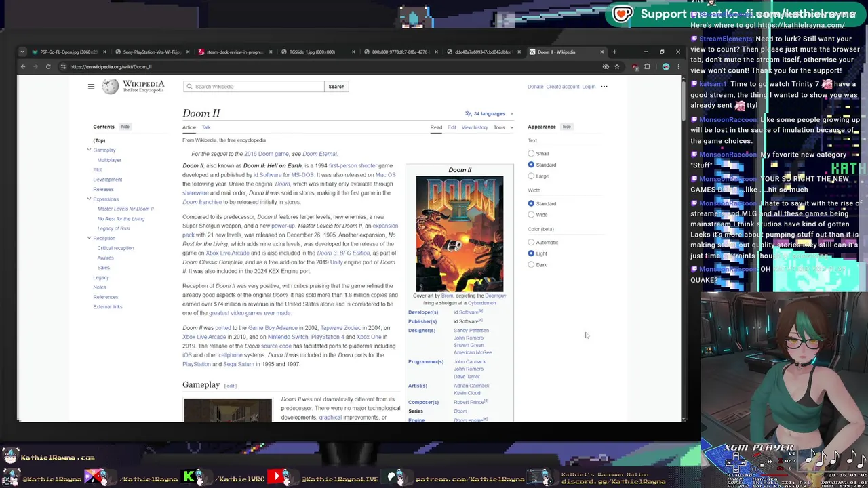
Task: Open the Edit tab
Action: [x=452, y=127]
